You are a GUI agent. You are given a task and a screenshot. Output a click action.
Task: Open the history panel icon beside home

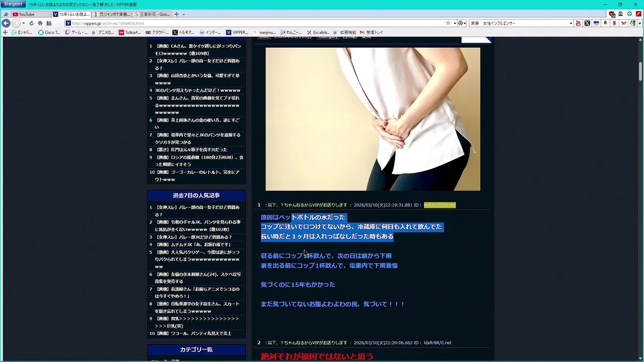point(49,23)
